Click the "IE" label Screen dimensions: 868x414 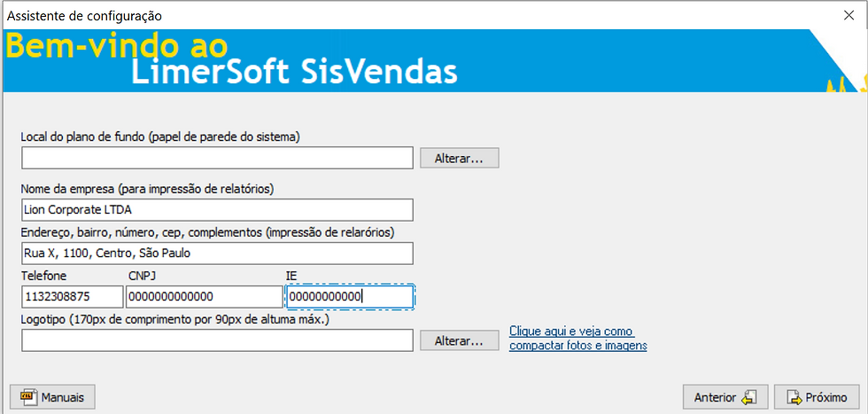(x=291, y=276)
